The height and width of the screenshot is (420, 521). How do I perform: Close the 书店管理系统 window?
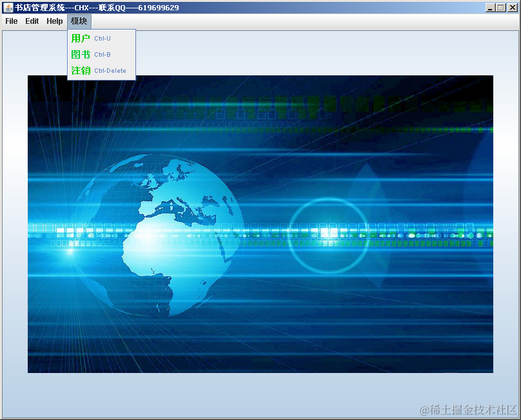[x=513, y=8]
